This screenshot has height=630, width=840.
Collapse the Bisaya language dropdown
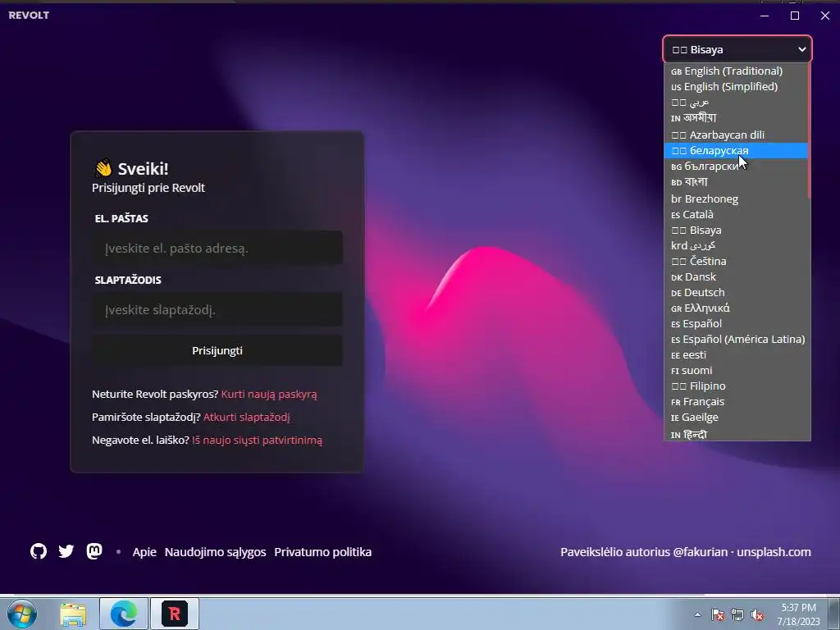[737, 49]
